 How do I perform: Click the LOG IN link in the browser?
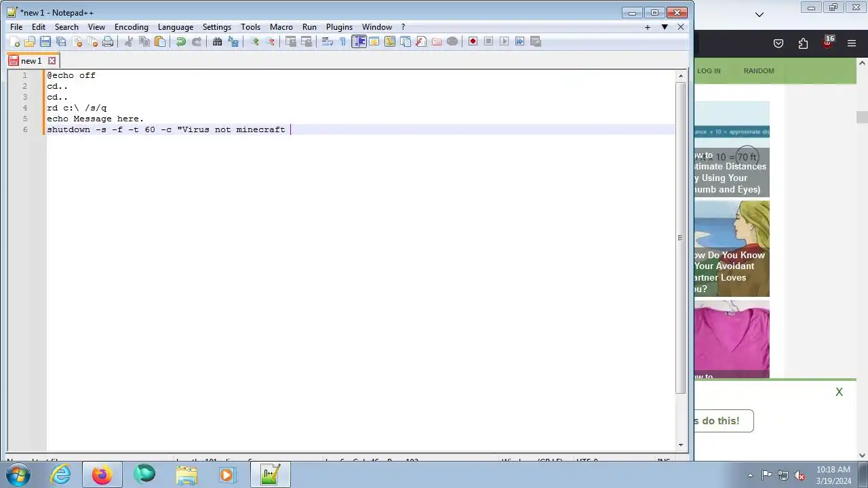pos(709,70)
